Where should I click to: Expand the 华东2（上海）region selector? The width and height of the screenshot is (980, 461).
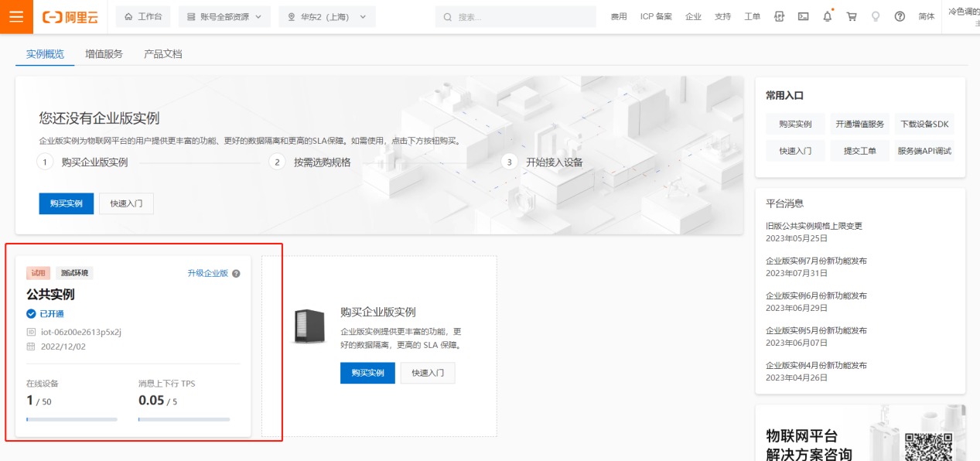[x=326, y=16]
